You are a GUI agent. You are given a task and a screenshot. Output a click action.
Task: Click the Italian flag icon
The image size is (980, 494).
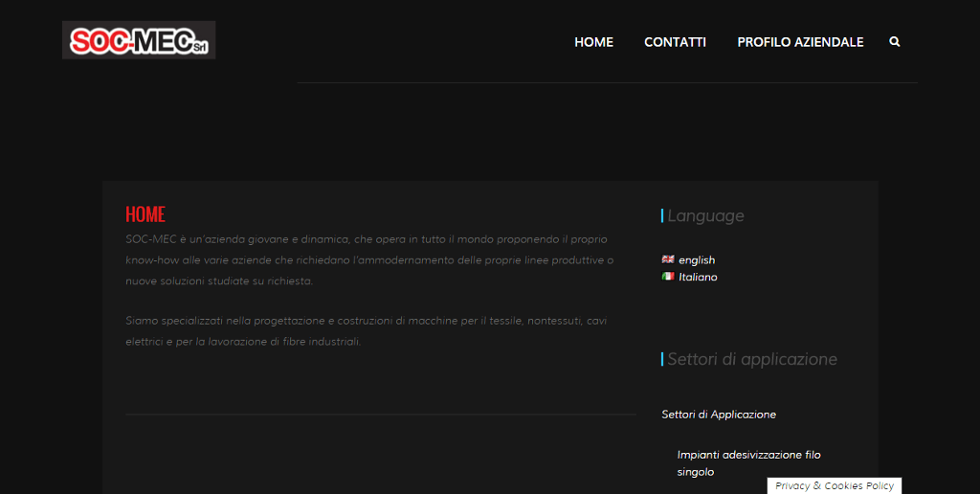coord(668,277)
